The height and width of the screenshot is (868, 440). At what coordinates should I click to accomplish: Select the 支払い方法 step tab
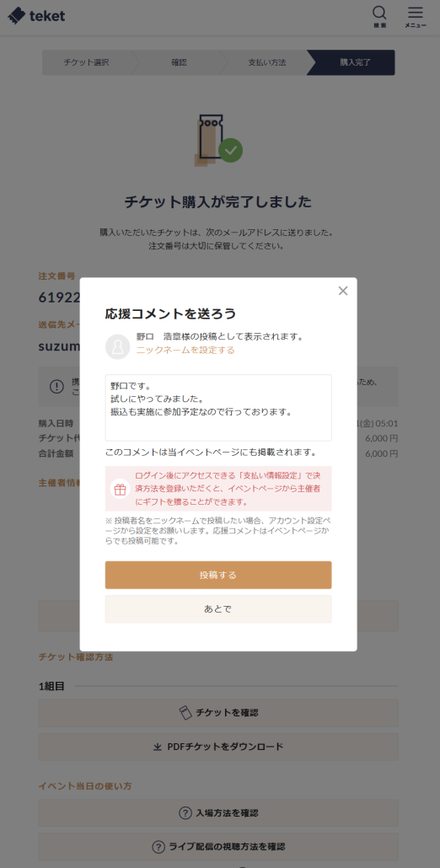pos(266,62)
